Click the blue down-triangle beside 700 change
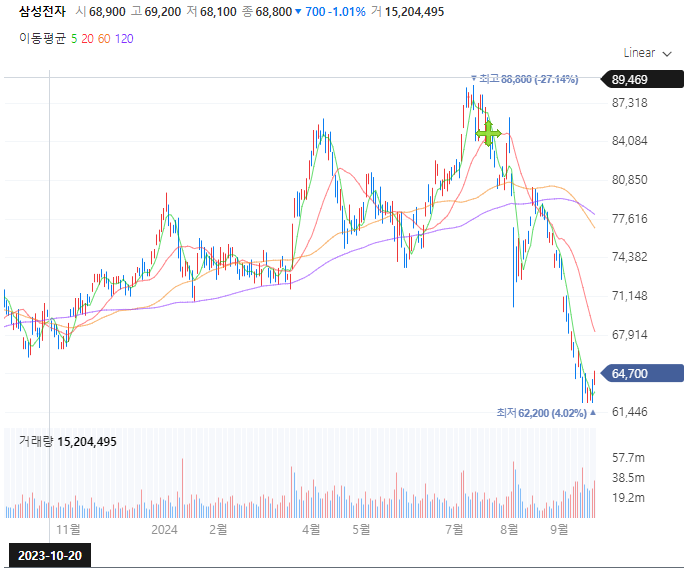The height and width of the screenshot is (571, 698). pyautogui.click(x=298, y=12)
